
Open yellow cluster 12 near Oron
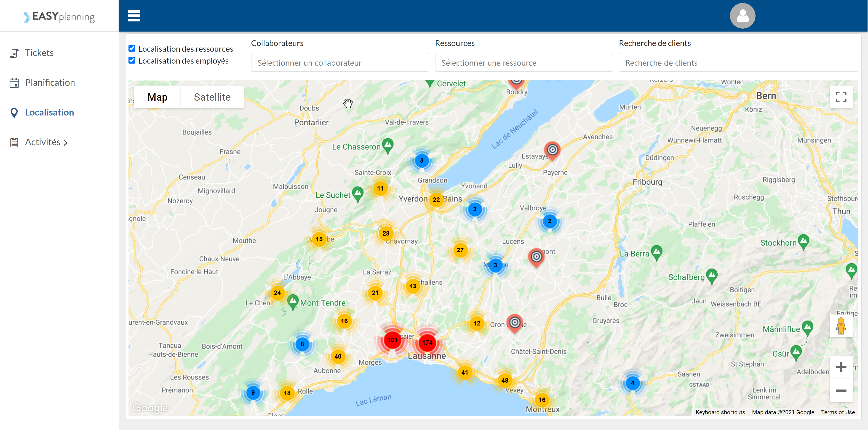477,323
